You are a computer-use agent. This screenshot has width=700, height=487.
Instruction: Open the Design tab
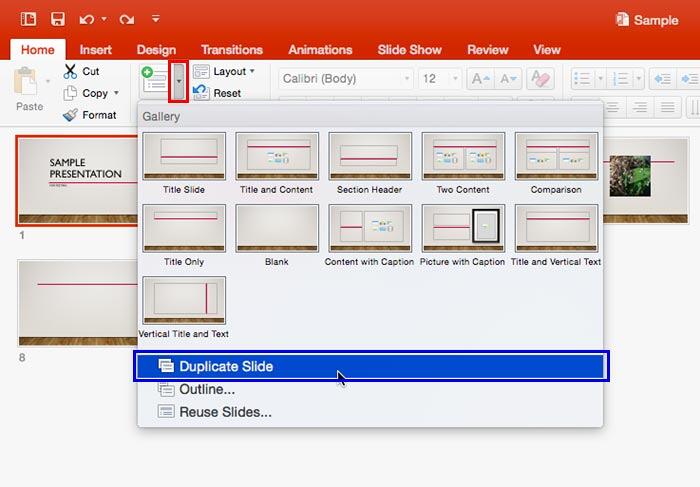(156, 50)
